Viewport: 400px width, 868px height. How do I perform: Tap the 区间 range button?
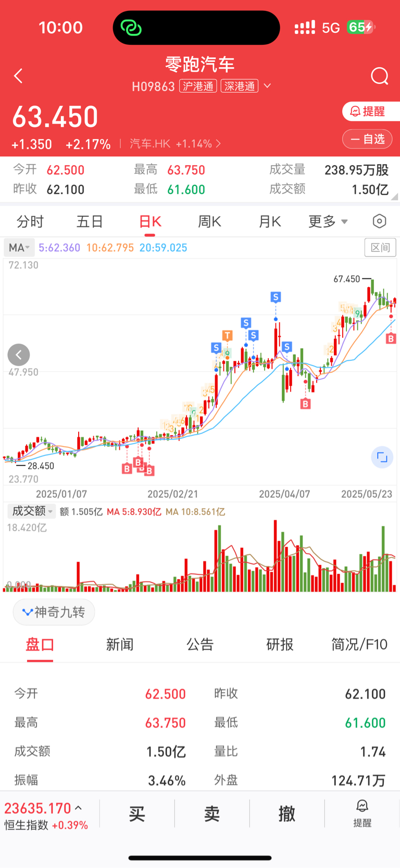point(380,248)
